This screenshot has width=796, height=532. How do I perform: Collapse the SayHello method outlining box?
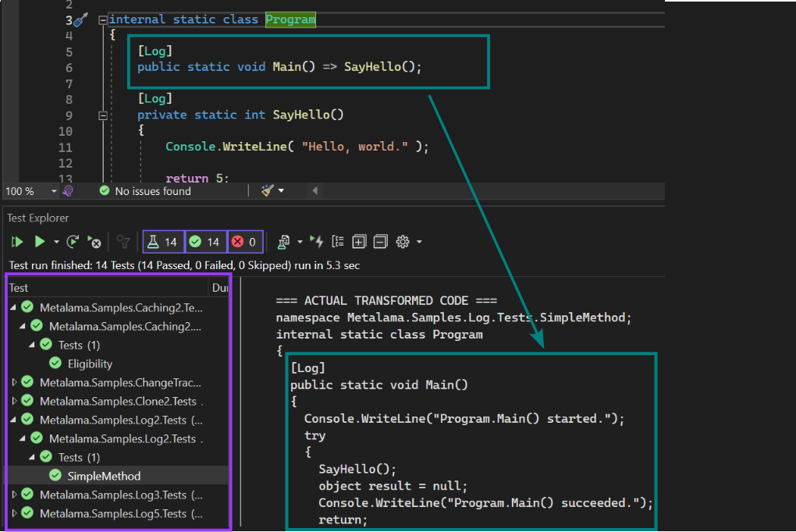(x=102, y=115)
